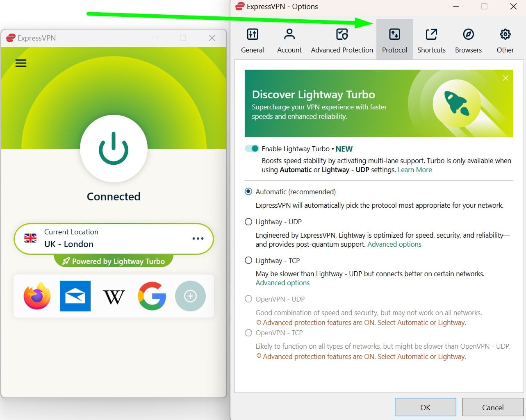This screenshot has width=526, height=420.
Task: Select Lightway - UDP protocol
Action: 248,222
